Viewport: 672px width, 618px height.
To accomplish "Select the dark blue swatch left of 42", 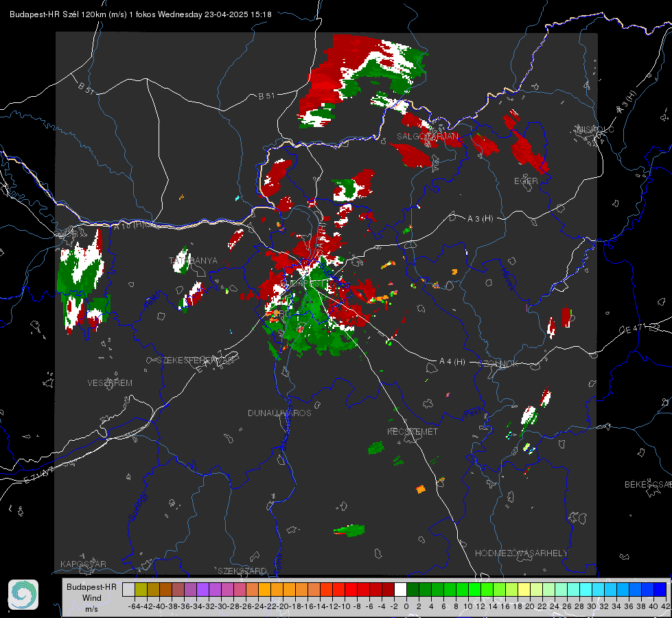I will pyautogui.click(x=660, y=590).
